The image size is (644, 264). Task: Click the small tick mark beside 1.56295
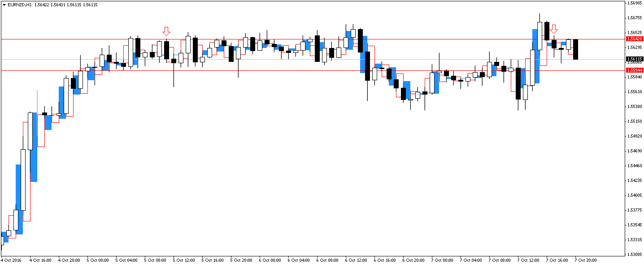pyautogui.click(x=626, y=47)
